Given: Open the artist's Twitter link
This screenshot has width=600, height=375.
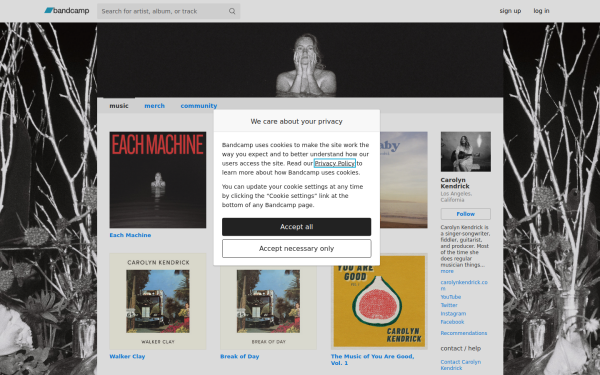Looking at the screenshot, I should click(449, 305).
